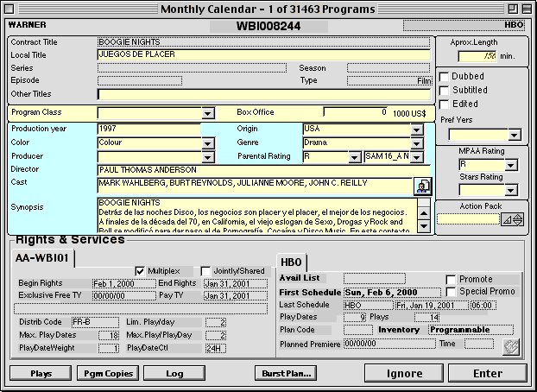This screenshot has height=392, width=537.
Task: Check the Jointly/Shared checkbox
Action: coord(205,271)
